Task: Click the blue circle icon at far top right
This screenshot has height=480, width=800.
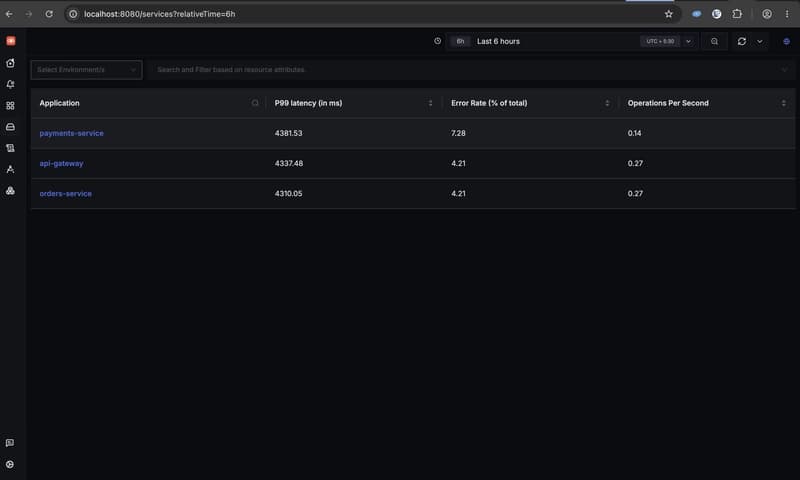Action: [786, 41]
